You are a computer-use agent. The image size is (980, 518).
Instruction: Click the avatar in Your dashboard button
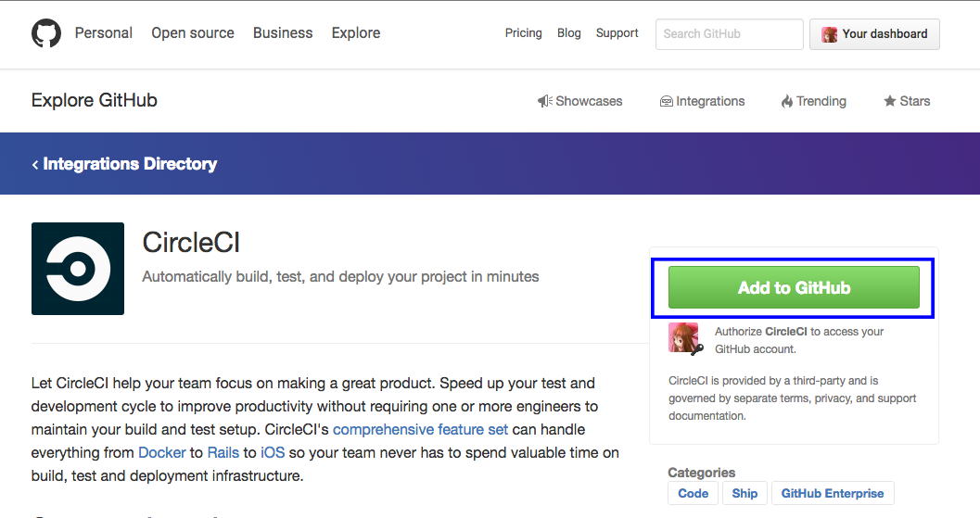(x=830, y=34)
